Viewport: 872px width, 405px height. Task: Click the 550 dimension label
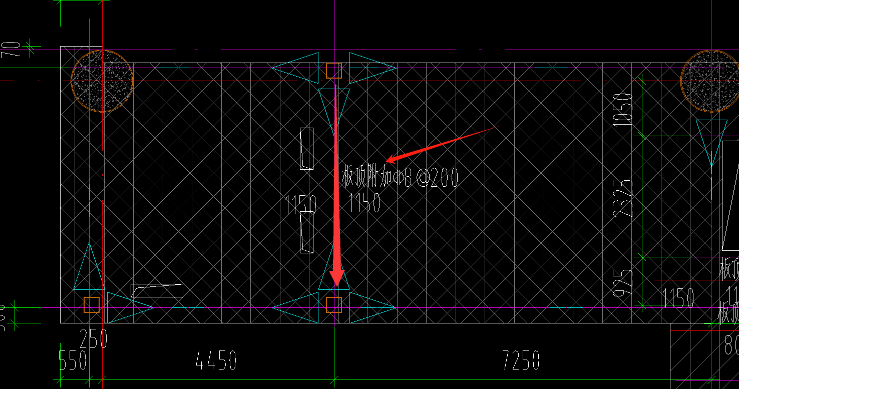pyautogui.click(x=73, y=360)
